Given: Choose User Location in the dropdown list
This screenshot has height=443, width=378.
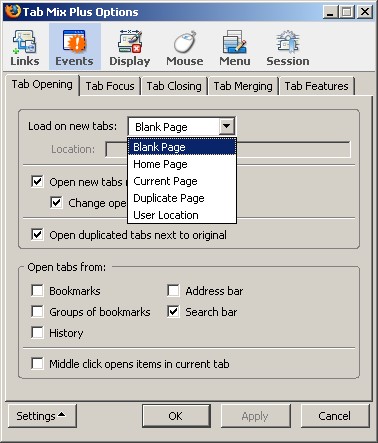Looking at the screenshot, I should [x=182, y=215].
